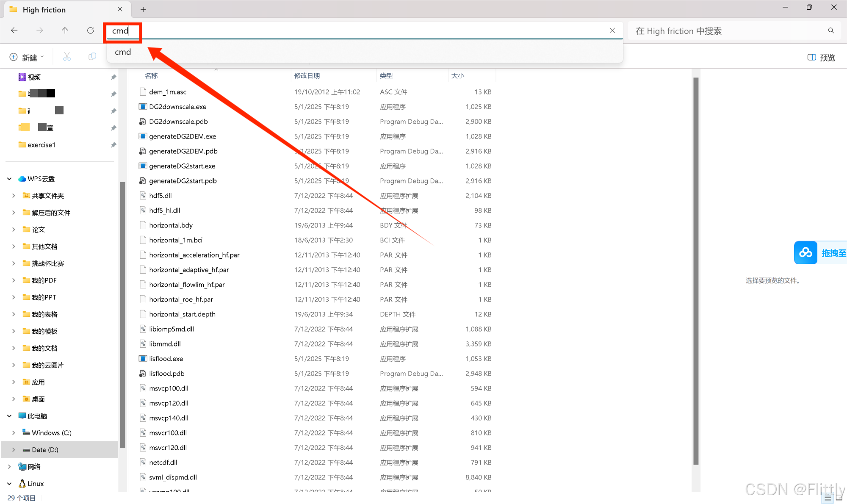Collapse the WPS云盘 tree node

[9, 179]
